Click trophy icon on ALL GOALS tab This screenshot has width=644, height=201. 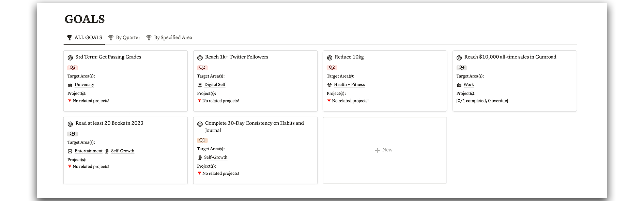[70, 37]
